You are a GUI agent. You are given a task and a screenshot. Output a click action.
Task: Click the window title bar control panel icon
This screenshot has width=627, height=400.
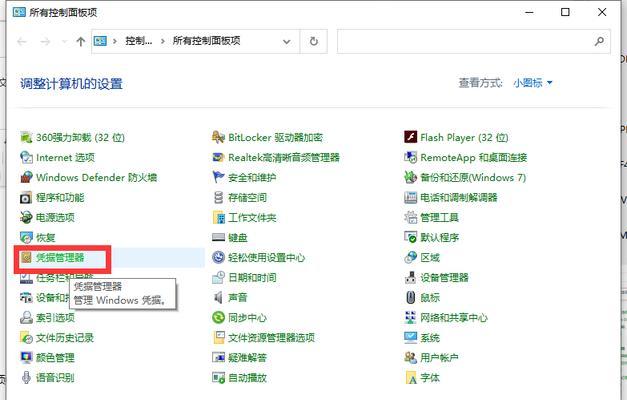click(19, 12)
